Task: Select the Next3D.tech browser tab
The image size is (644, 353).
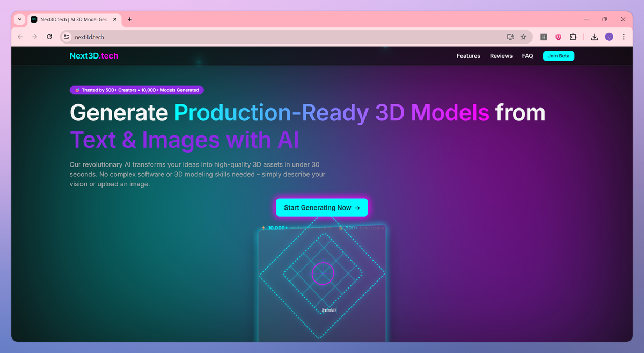Action: pos(75,19)
